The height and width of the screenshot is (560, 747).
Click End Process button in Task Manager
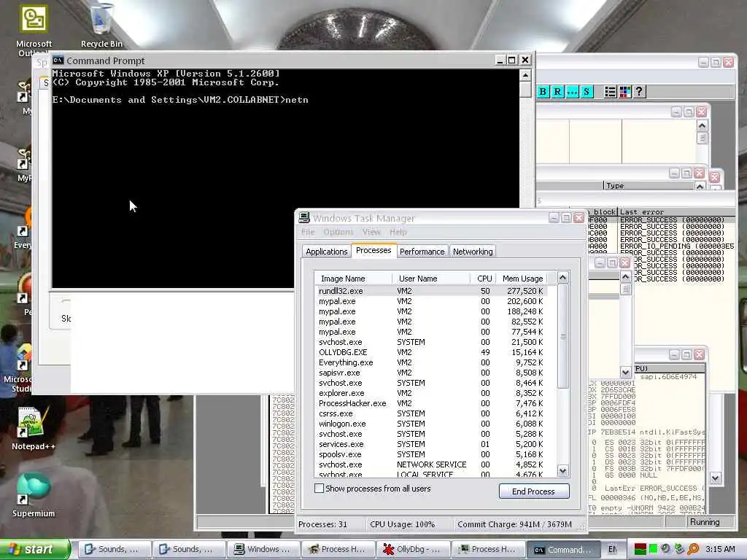coord(533,491)
